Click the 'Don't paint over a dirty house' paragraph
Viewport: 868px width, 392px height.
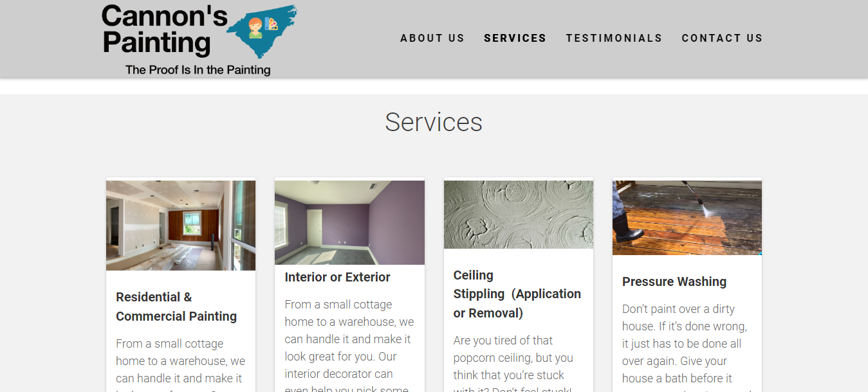pos(687,346)
